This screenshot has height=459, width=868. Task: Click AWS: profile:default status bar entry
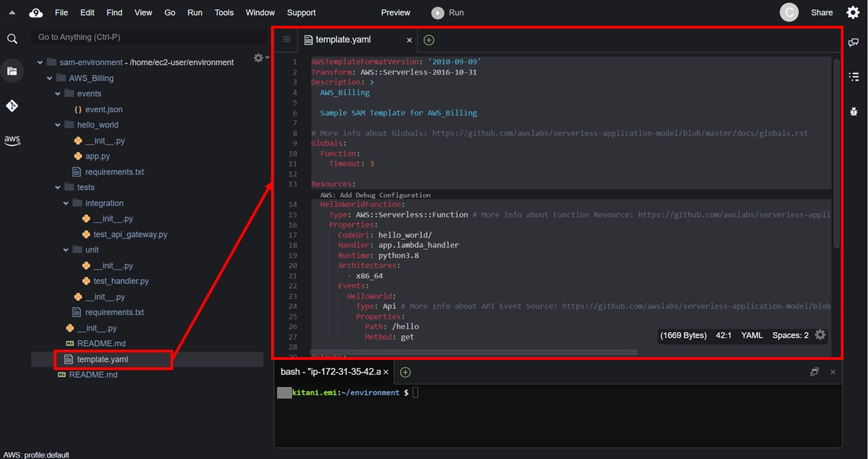click(x=37, y=455)
